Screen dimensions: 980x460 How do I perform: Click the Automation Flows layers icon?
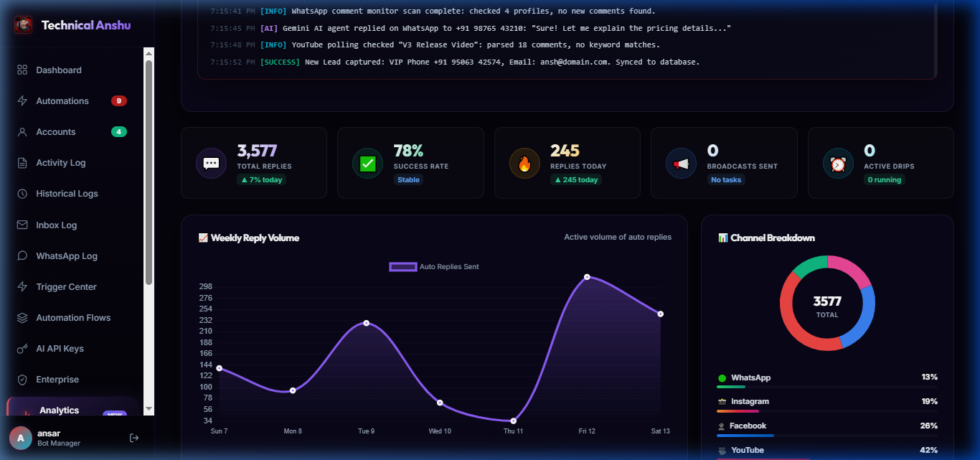[x=22, y=318]
